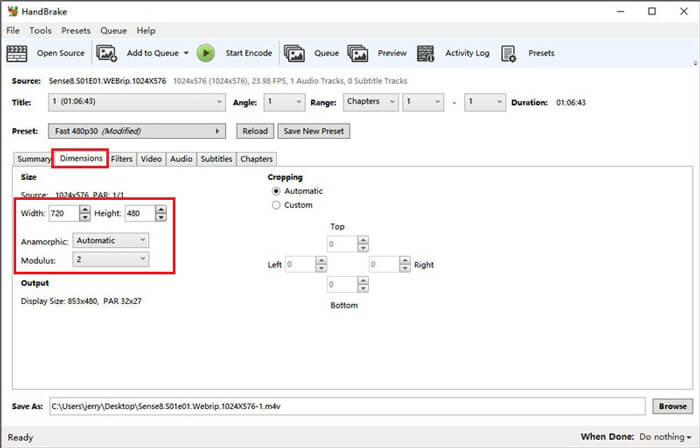The width and height of the screenshot is (700, 448).
Task: Minimize the HandBrake window
Action: (621, 11)
